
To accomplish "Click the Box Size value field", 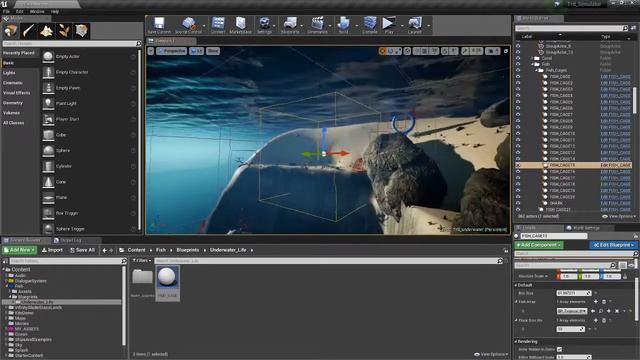I will (x=573, y=293).
